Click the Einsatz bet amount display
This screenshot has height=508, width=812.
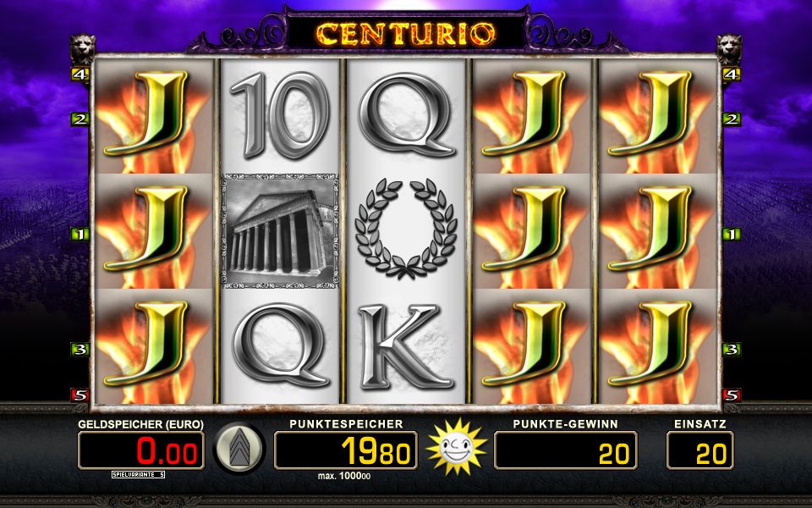click(x=700, y=450)
